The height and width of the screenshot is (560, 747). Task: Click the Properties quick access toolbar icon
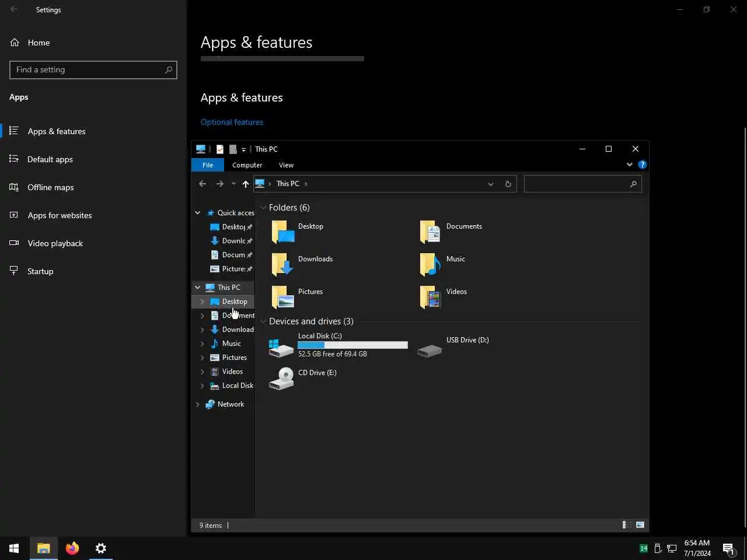220,149
